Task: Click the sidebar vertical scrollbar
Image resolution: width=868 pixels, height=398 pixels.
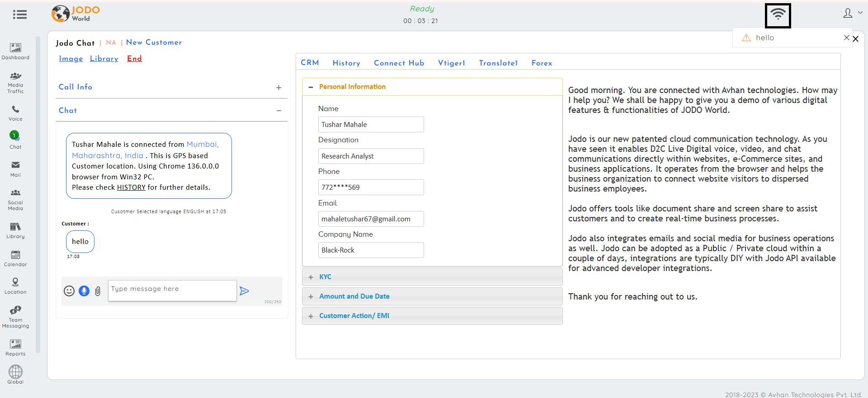Action: point(38,194)
